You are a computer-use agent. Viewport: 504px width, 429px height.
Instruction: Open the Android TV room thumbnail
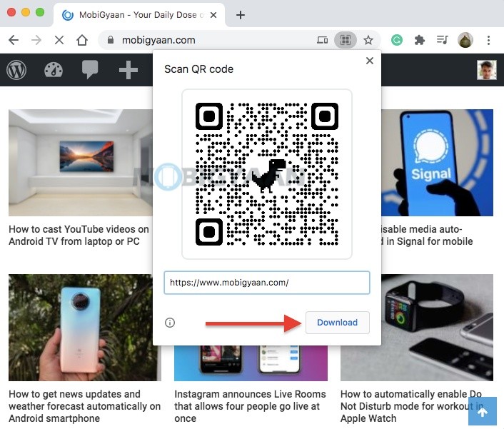click(x=81, y=163)
